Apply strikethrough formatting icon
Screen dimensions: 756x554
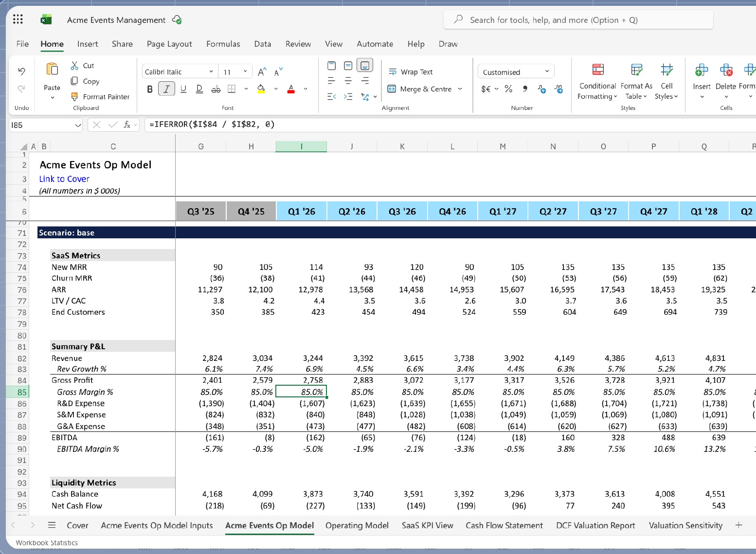[x=216, y=89]
